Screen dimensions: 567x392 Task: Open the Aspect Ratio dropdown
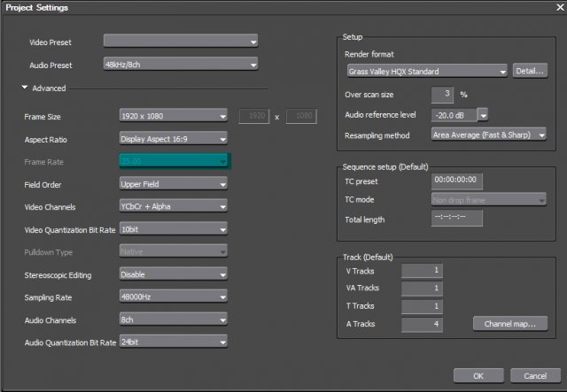[174, 138]
